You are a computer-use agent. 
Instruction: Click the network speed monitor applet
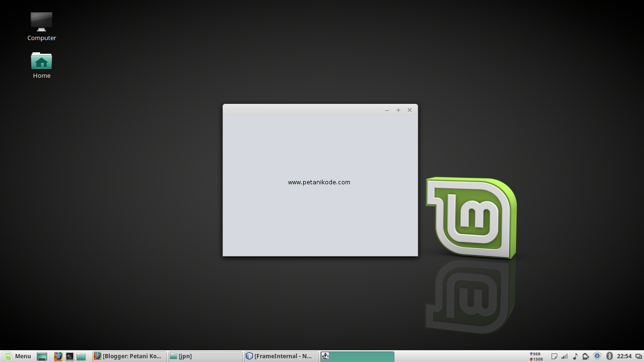click(x=536, y=356)
